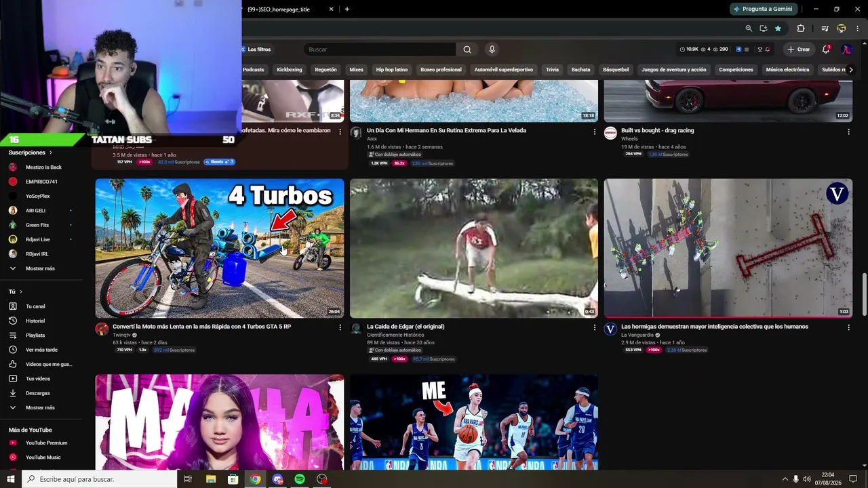The width and height of the screenshot is (868, 488).
Task: Select the Kickboxing category chip
Action: point(290,70)
